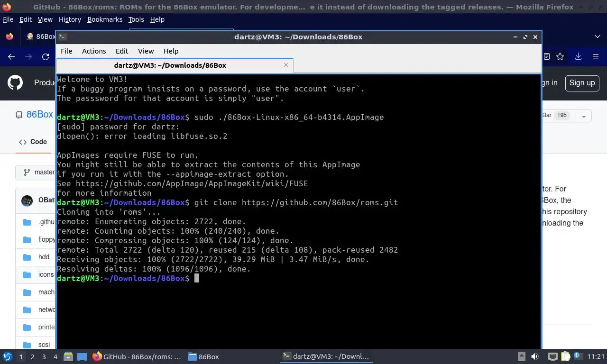Open the file manager taskbar launcher
Screen dimensions: 607x364
pos(68,356)
